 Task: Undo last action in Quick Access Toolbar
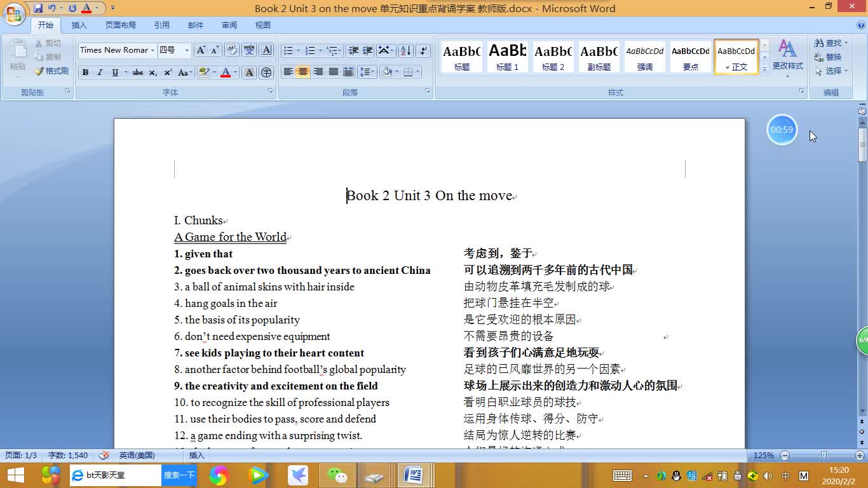point(52,8)
